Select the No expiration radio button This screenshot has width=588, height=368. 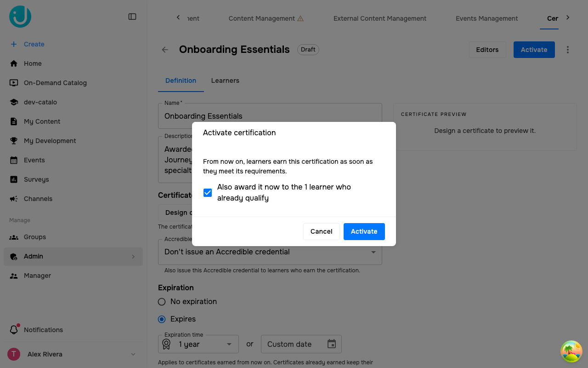(x=162, y=302)
